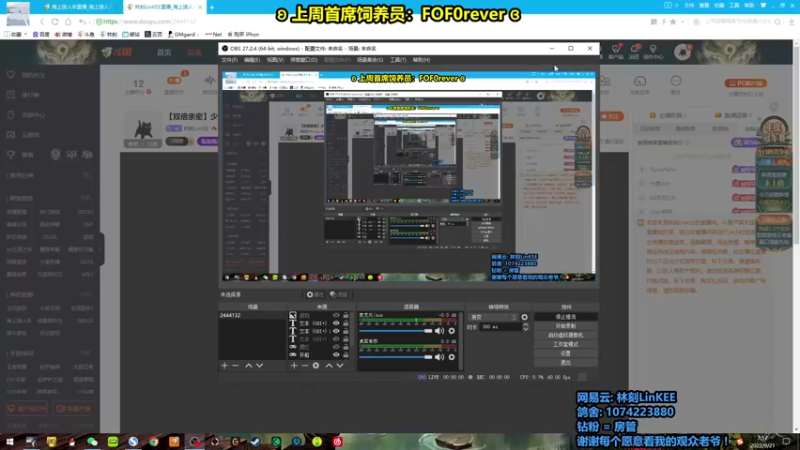Open the transition type dropdown
The image size is (800, 450).
pyautogui.click(x=493, y=317)
